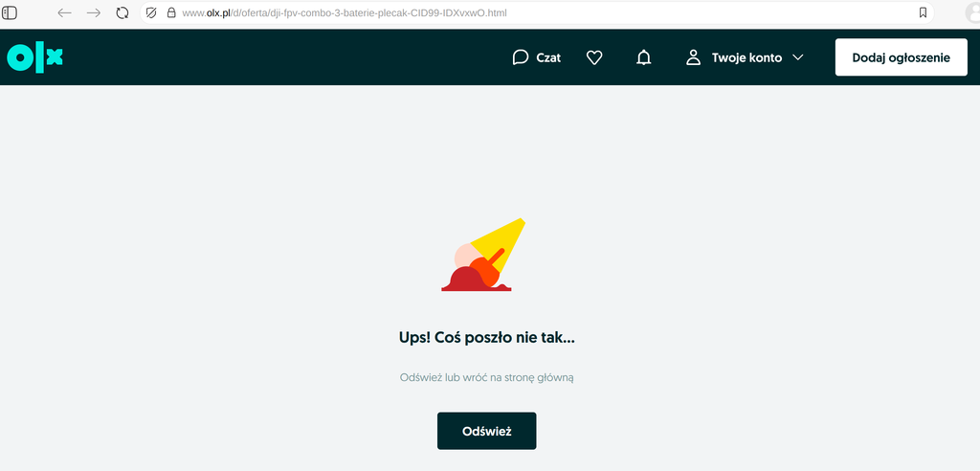Reload the page using the browser refresh icon
Image resolution: width=980 pixels, height=471 pixels.
pos(122,13)
